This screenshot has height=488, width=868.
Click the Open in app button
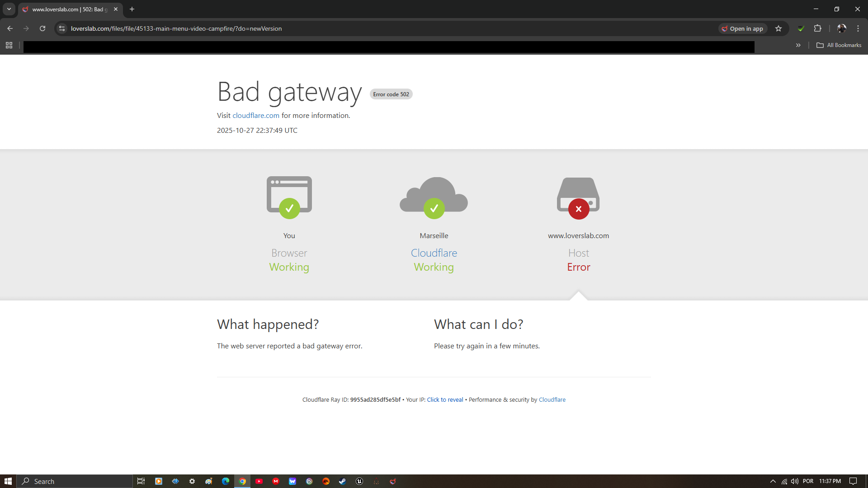743,28
